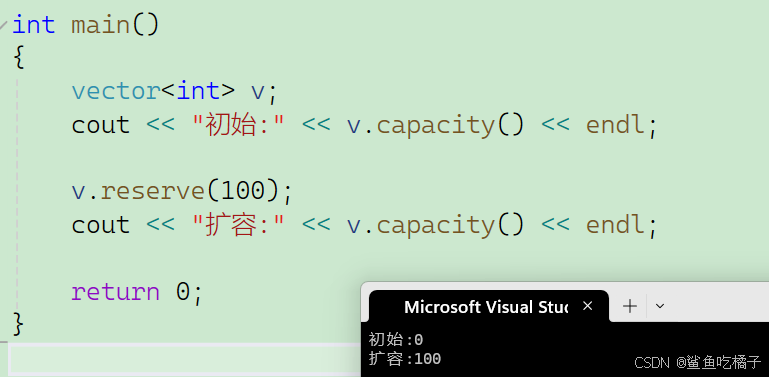The image size is (769, 377).
Task: Collapse the main function fold arrow
Action: pyautogui.click(x=4, y=25)
